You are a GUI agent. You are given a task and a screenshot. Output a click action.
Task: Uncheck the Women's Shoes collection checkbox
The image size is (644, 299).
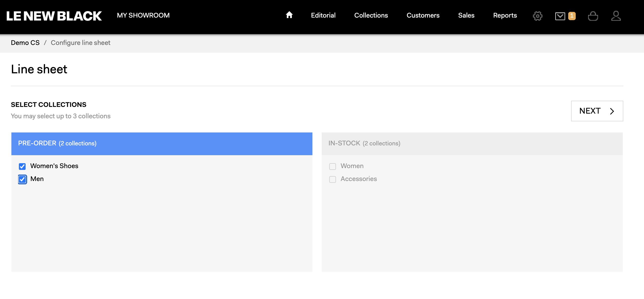(22, 166)
